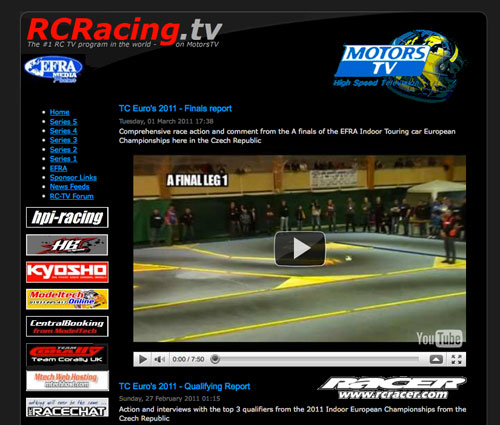Open the Series 1 menu link
Image resolution: width=500 pixels, height=425 pixels.
(x=63, y=159)
